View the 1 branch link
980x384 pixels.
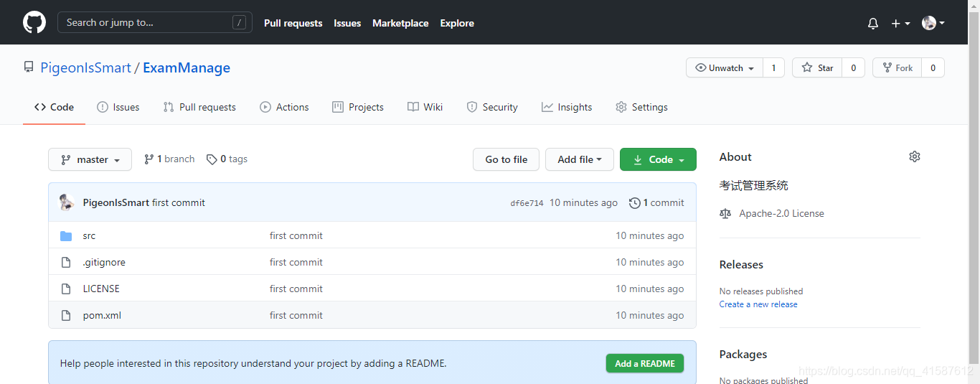[169, 159]
